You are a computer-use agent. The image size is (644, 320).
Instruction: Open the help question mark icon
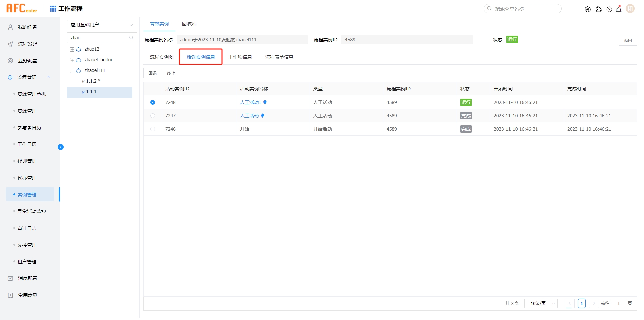click(609, 9)
